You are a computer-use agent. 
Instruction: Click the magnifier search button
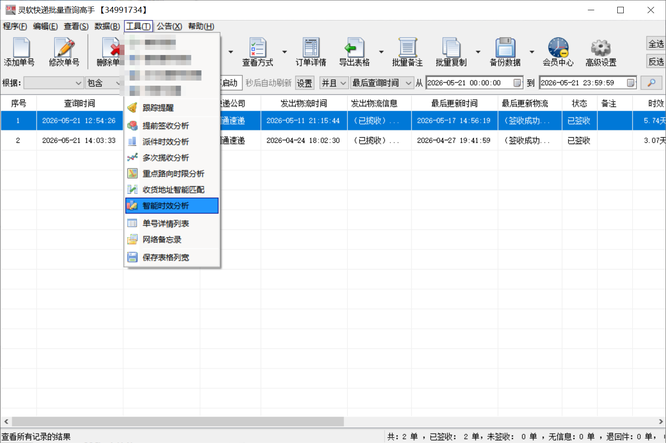pyautogui.click(x=651, y=83)
